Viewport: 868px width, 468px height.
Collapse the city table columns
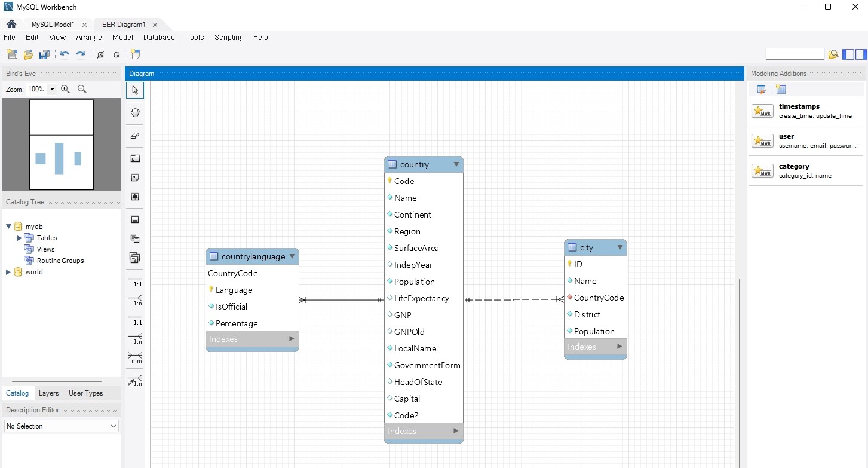620,247
